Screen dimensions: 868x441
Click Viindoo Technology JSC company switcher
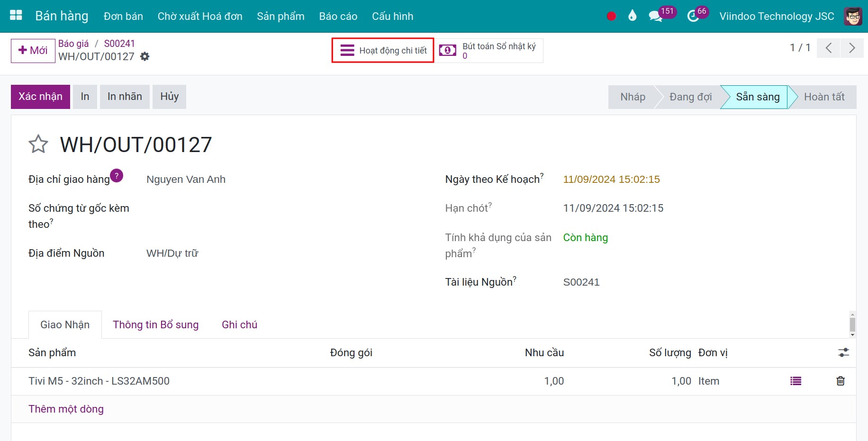(x=777, y=16)
